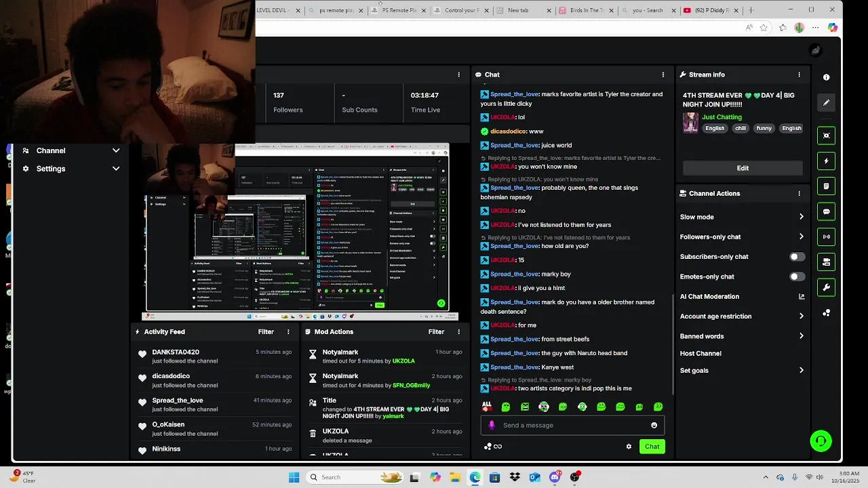
Task: Click the lightning bolt sidebar icon
Action: coord(826,161)
